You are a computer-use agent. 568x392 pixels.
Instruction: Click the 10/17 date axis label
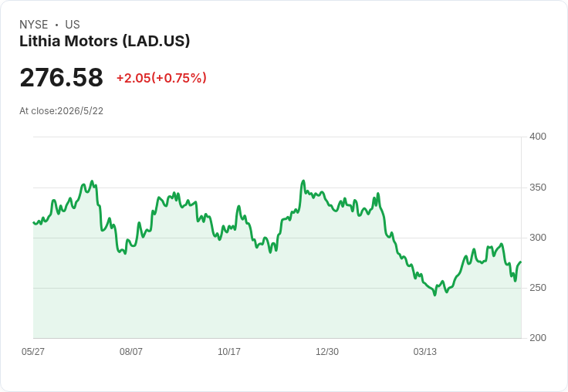[x=229, y=352]
